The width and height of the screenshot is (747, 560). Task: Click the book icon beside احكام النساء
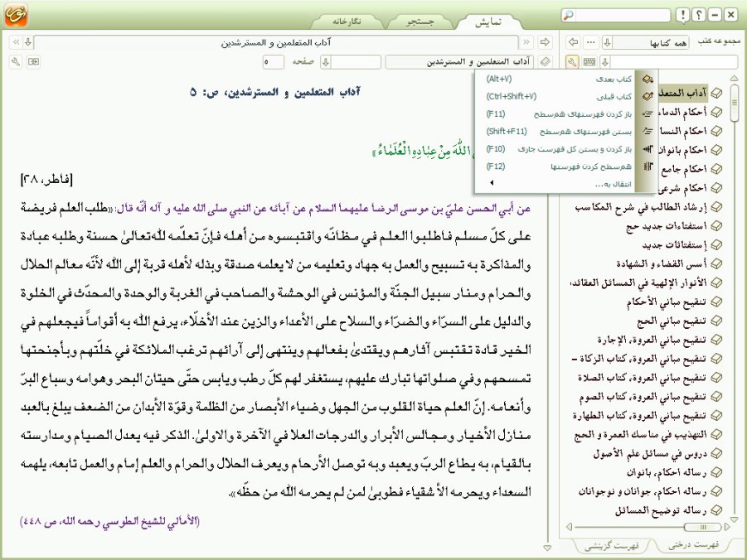(716, 131)
